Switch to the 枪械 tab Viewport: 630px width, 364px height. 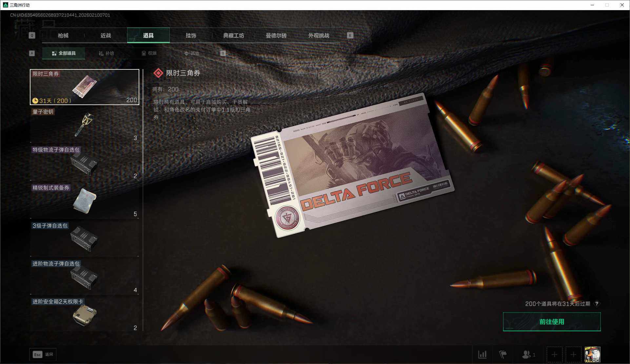pyautogui.click(x=63, y=35)
